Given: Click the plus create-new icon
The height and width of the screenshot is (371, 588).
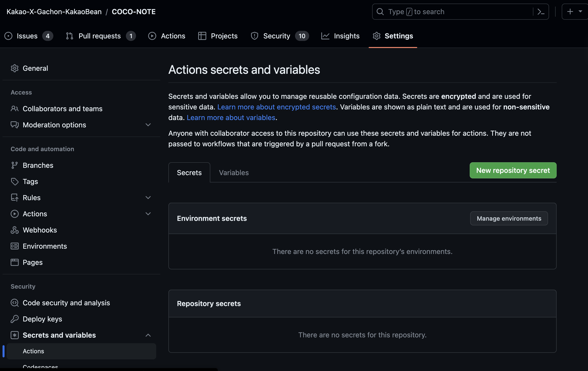Looking at the screenshot, I should pyautogui.click(x=570, y=12).
